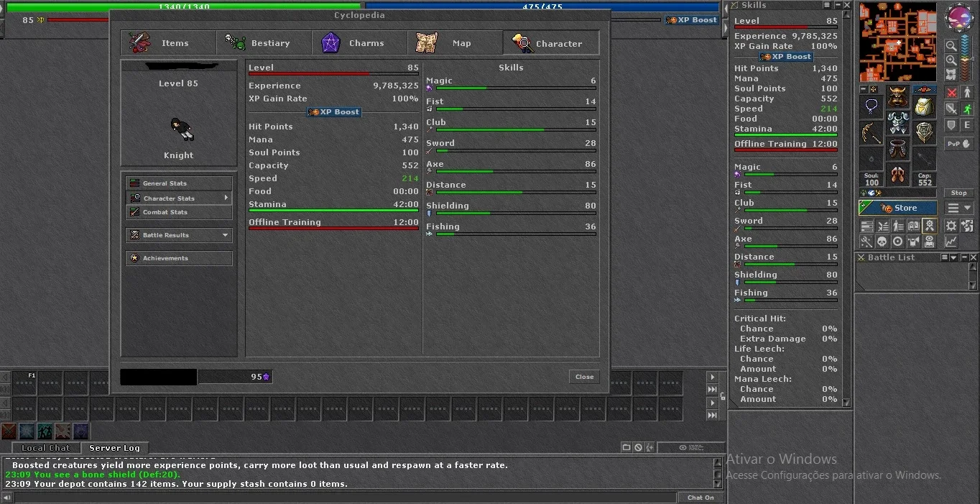Click the shield equipment slot
Screen dimensions: 980x504
click(x=925, y=133)
